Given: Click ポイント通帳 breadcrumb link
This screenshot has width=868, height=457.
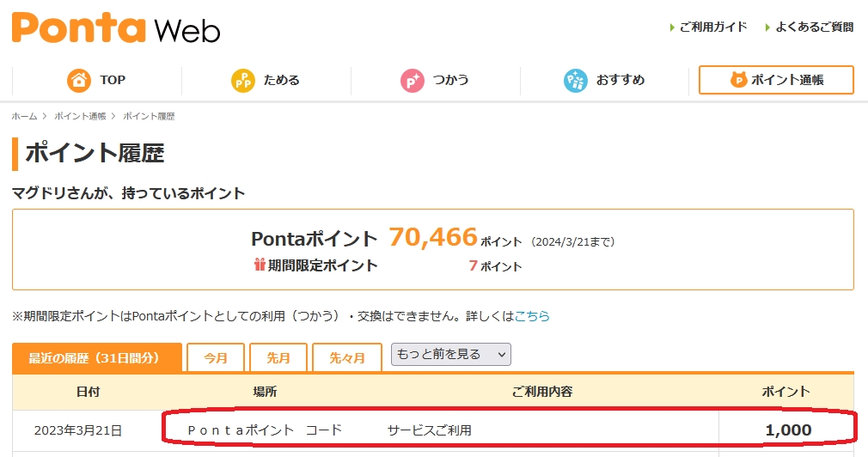Looking at the screenshot, I should (80, 116).
